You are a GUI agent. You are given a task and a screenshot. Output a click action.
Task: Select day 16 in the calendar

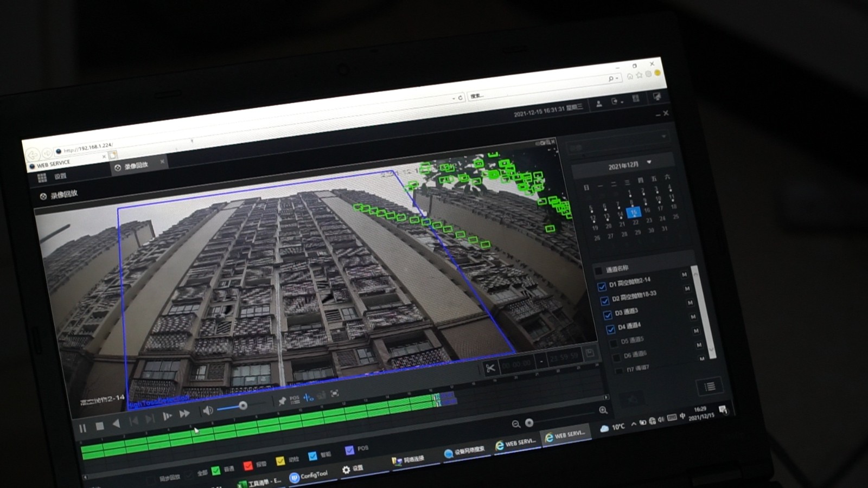coord(647,210)
